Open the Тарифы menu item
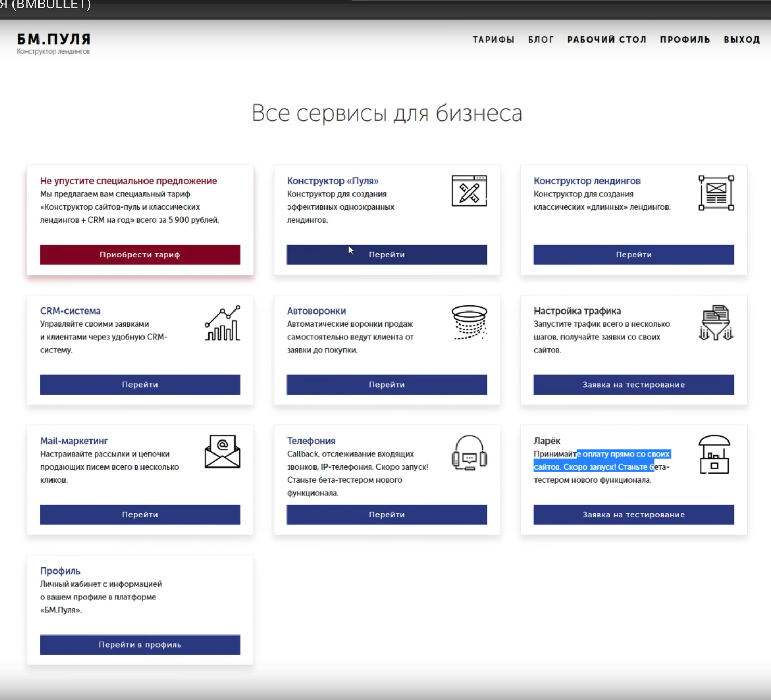The image size is (771, 700). pos(493,40)
